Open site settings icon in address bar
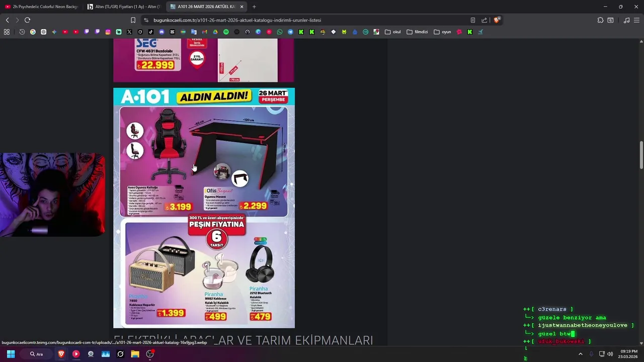This screenshot has height=362, width=644. pos(146,20)
